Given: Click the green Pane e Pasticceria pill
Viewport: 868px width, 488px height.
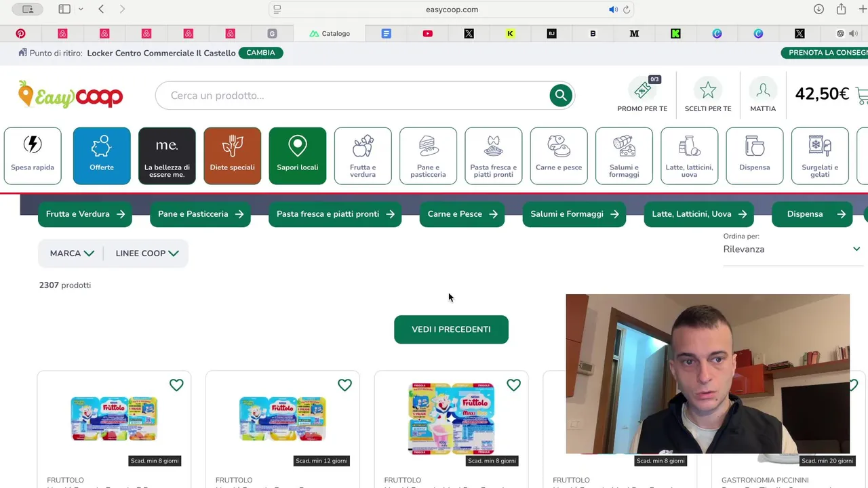Looking at the screenshot, I should click(x=200, y=214).
